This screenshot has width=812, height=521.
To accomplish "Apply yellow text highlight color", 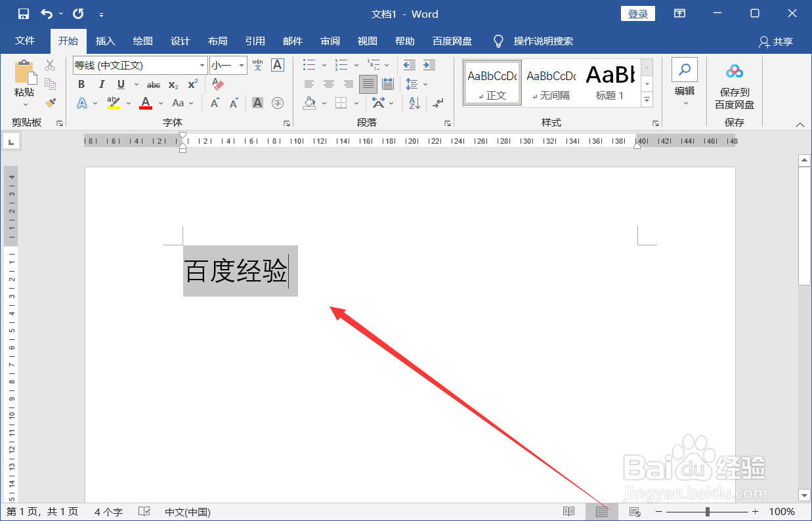I will (114, 103).
